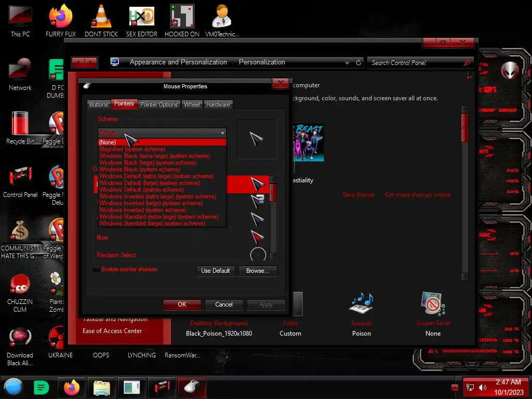Open the Control Panel desktop icon
The width and height of the screenshot is (532, 399).
[20, 181]
